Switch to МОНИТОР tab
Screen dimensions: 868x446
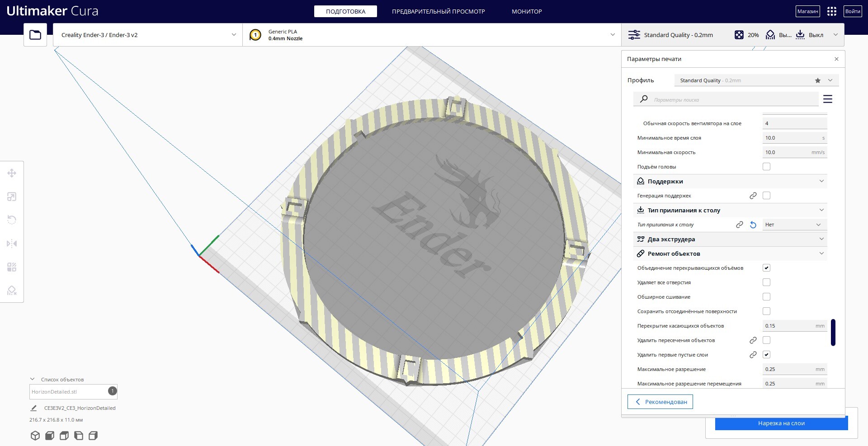527,11
